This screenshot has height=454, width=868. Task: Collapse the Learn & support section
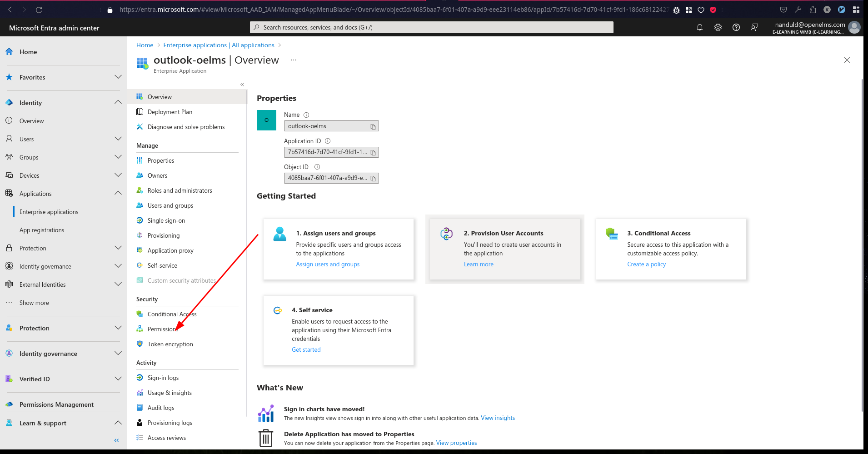(x=118, y=423)
